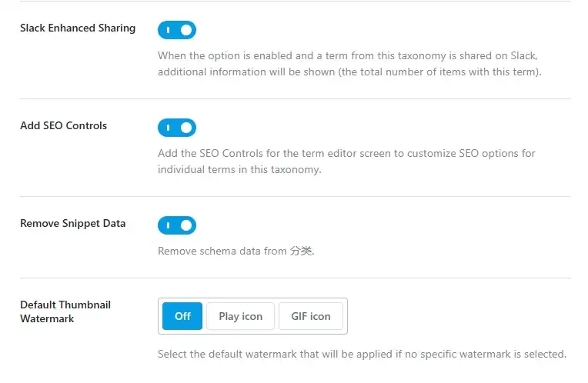
Task: Toggle the Remove Snippet Data switch
Action: pyautogui.click(x=176, y=225)
